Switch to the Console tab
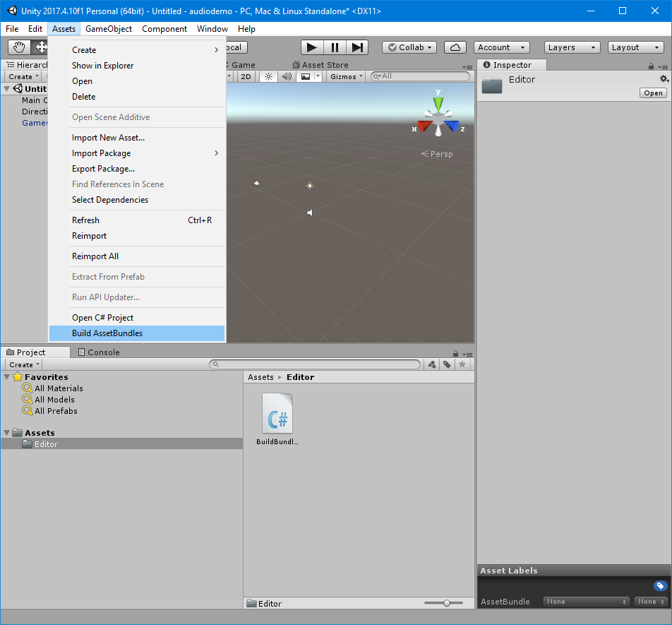Viewport: 672px width, 625px height. point(99,352)
